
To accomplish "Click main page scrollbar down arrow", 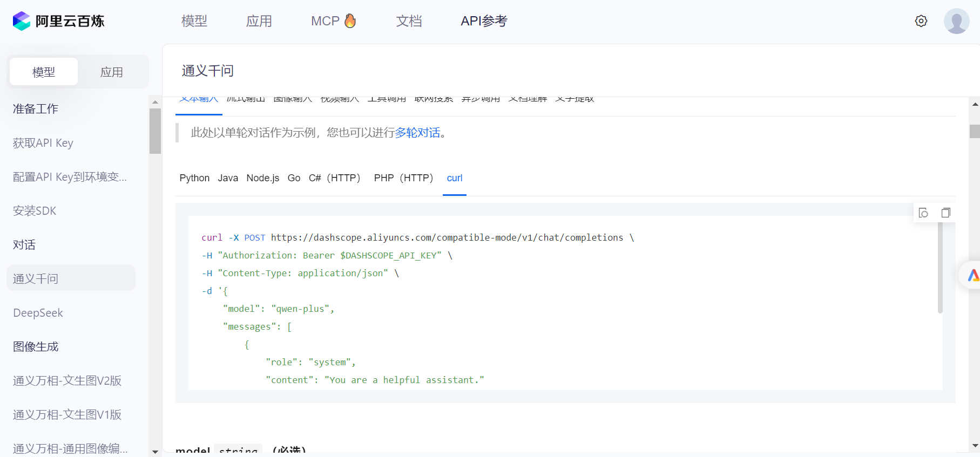I will pyautogui.click(x=975, y=446).
